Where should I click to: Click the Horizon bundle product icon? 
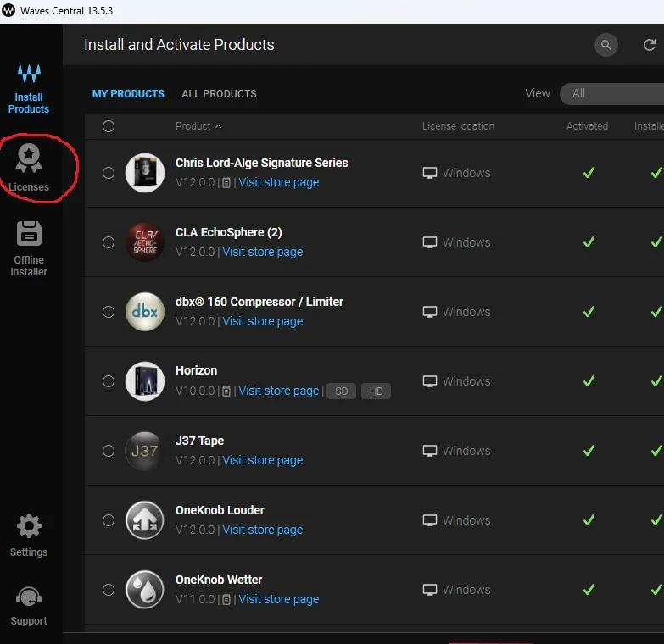145,381
